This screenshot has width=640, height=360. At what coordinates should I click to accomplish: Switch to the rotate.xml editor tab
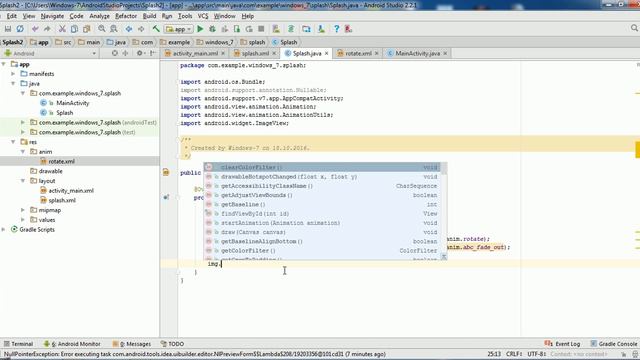point(358,53)
